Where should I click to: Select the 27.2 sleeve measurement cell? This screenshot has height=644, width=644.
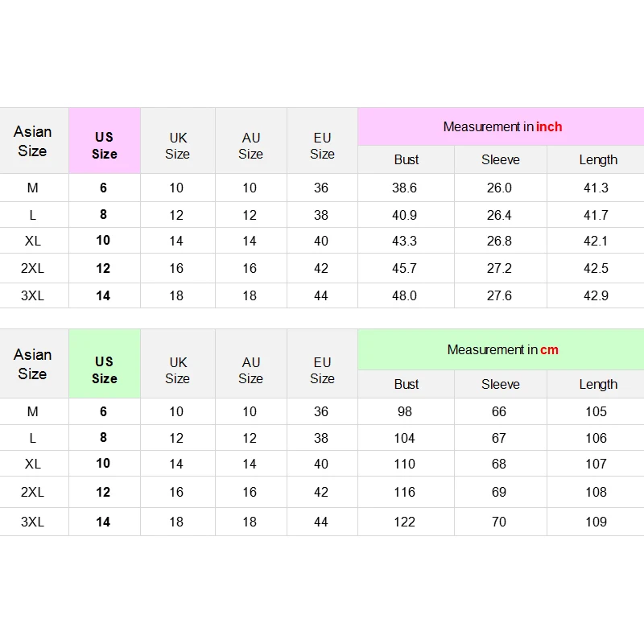(499, 268)
